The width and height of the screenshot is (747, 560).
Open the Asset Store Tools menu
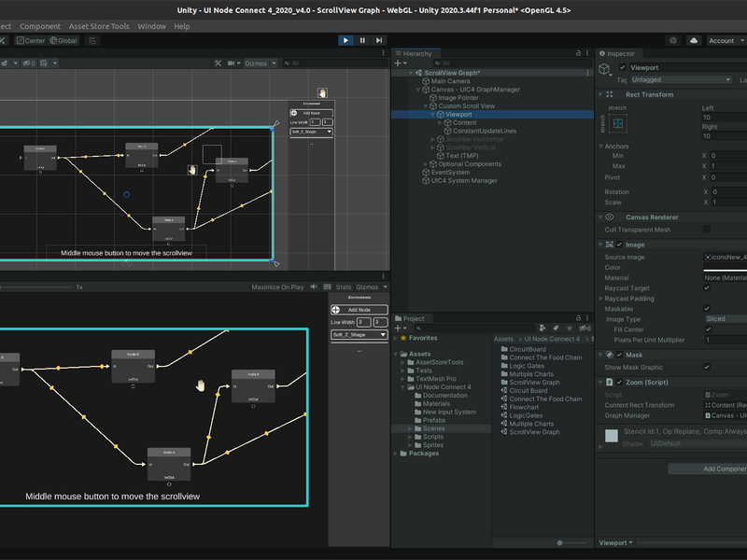(99, 26)
